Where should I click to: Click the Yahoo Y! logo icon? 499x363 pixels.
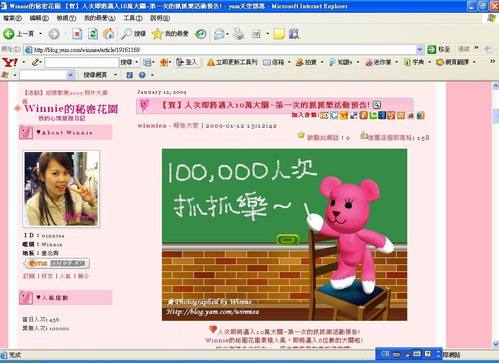10,62
